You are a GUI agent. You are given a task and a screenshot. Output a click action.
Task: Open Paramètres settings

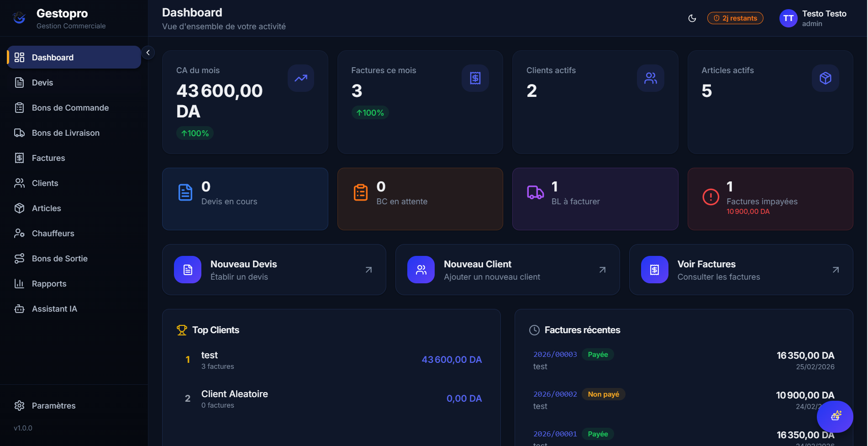(x=53, y=406)
